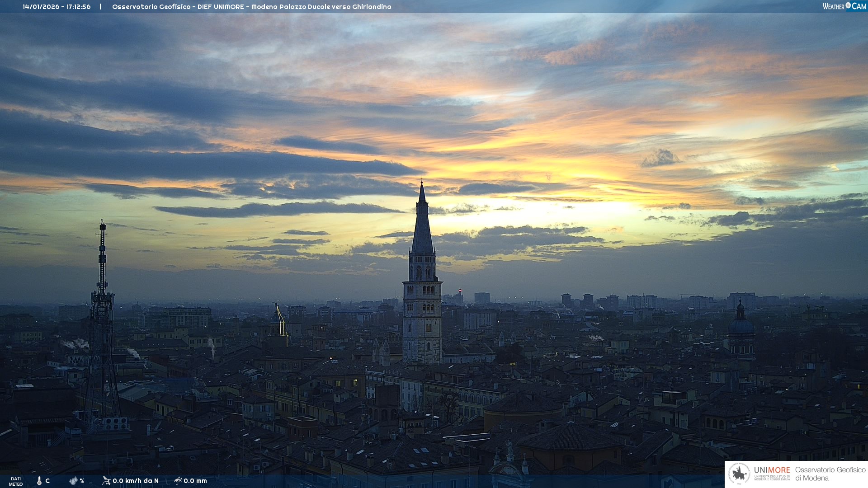Click the red beacon light on skyline
868x488 pixels.
[x=460, y=290]
